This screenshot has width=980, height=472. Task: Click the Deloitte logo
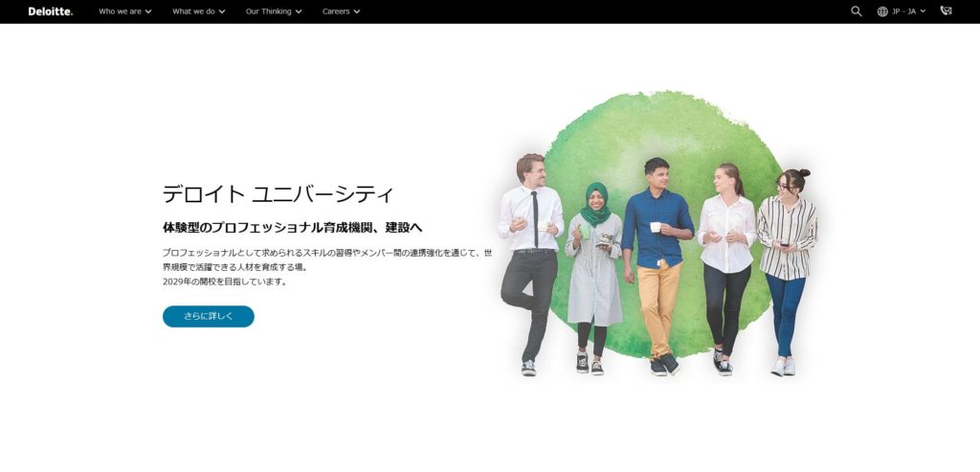coord(50,11)
